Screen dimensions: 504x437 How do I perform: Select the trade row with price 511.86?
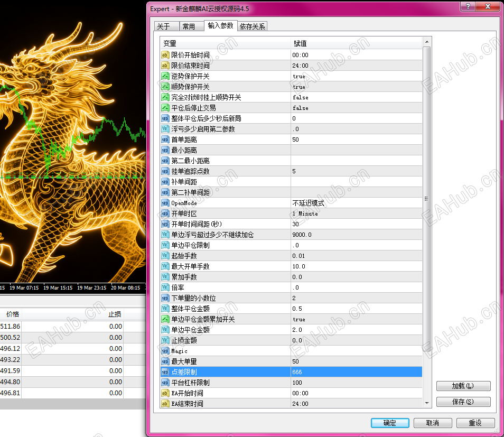tap(73, 327)
